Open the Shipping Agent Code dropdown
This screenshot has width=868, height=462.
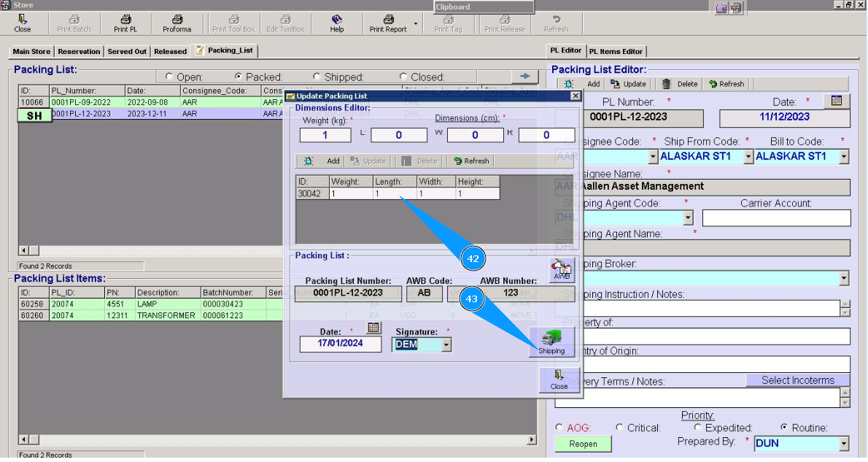coord(688,217)
